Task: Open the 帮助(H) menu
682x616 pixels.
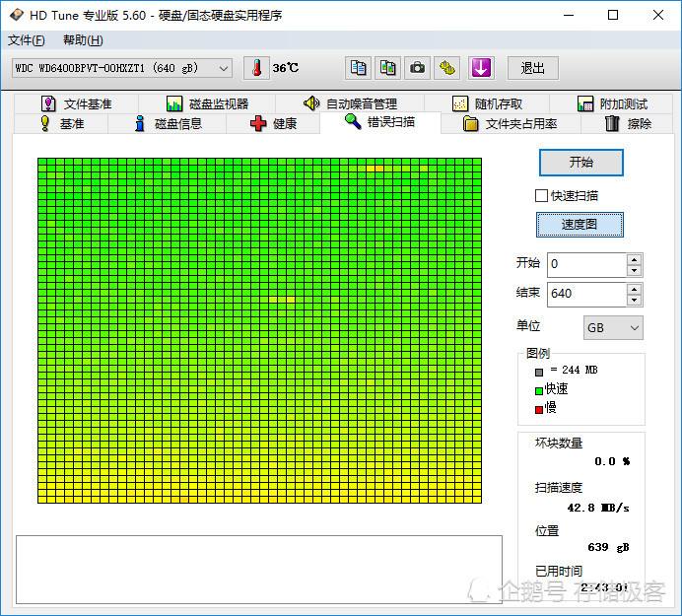Action: [x=83, y=40]
